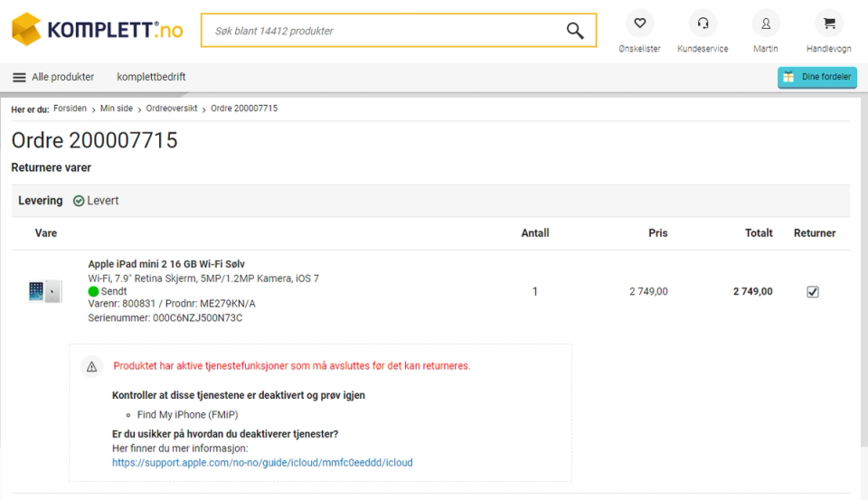
Task: Click the green Sendt status dot
Action: (x=93, y=291)
